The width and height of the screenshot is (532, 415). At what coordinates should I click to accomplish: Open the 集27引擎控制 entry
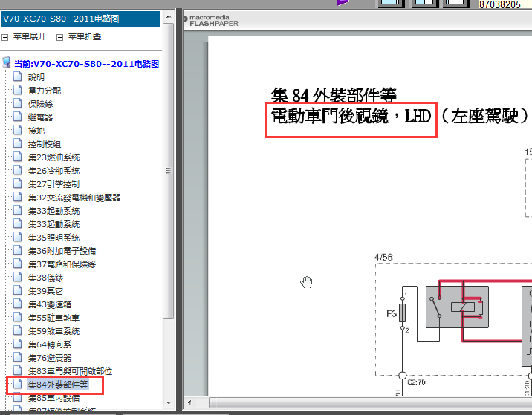[54, 184]
